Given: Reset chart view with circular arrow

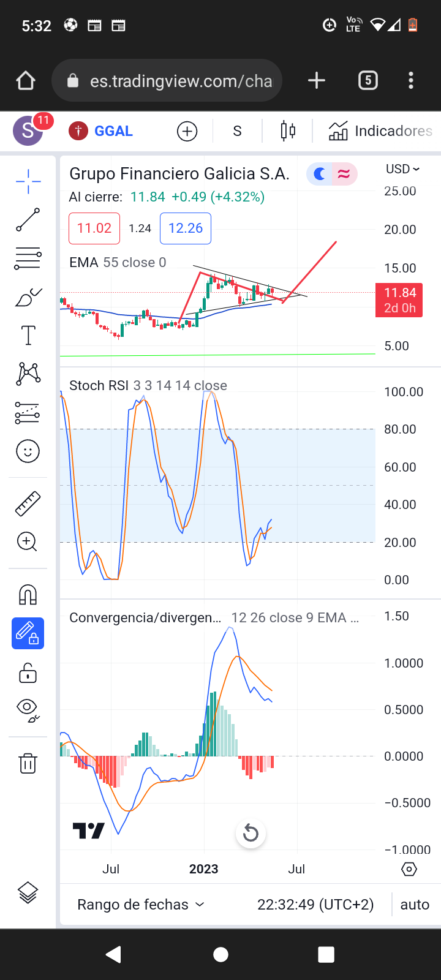Looking at the screenshot, I should point(251,833).
